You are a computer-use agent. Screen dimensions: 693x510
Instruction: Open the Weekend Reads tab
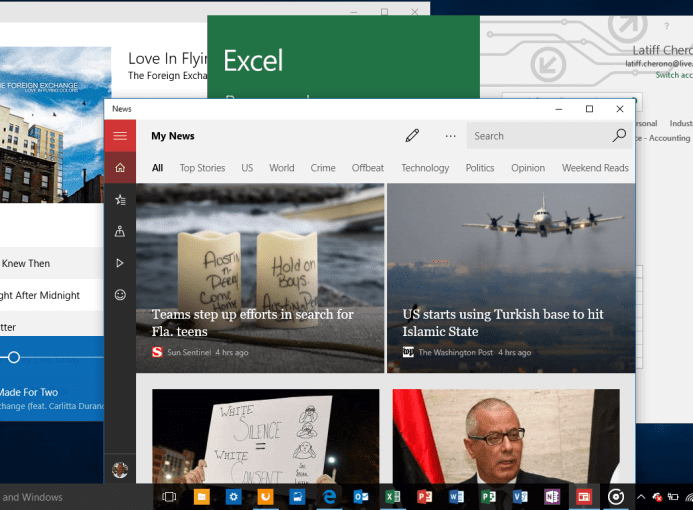pyautogui.click(x=595, y=168)
